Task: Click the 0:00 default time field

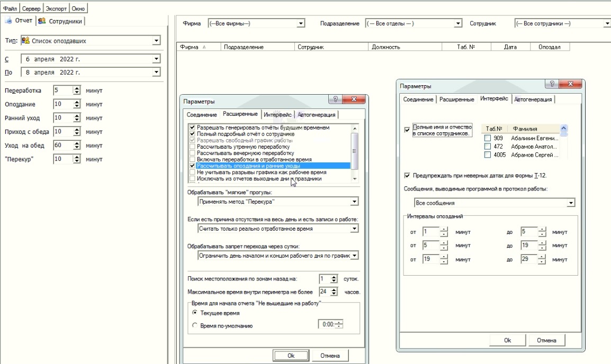Action: pos(327,324)
